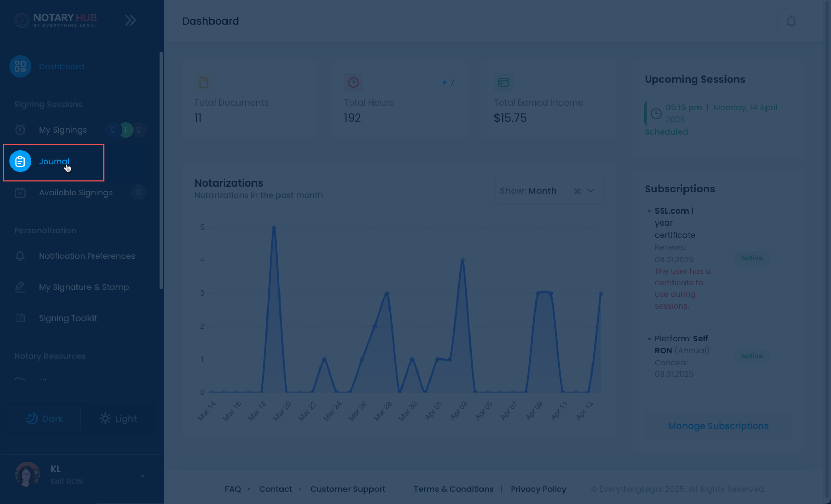Click the Total Documents file icon

click(x=204, y=83)
